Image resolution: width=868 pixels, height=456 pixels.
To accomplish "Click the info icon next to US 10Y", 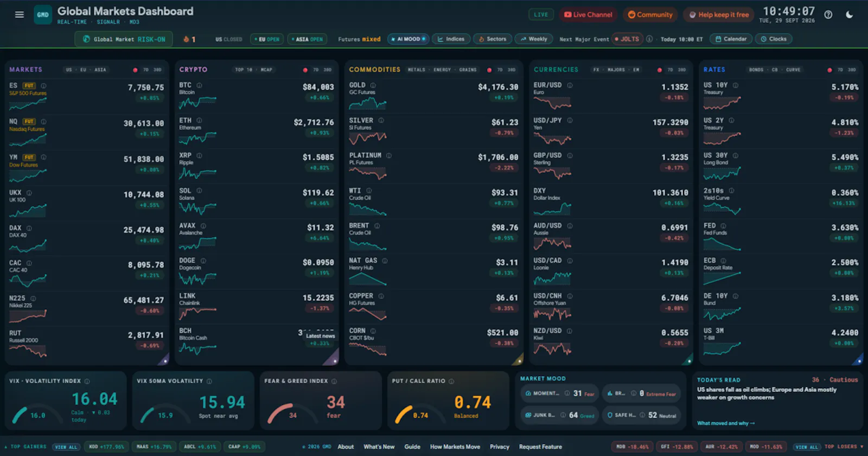I will tap(736, 85).
